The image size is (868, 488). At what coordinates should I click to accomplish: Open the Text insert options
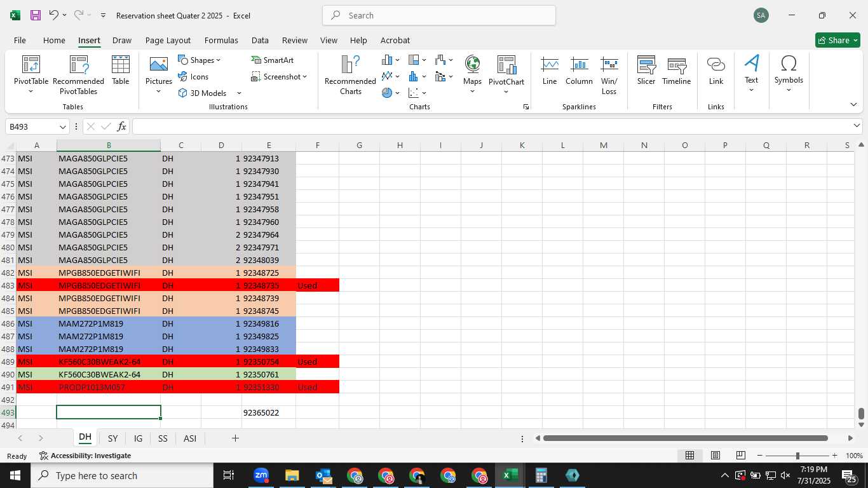point(752,74)
